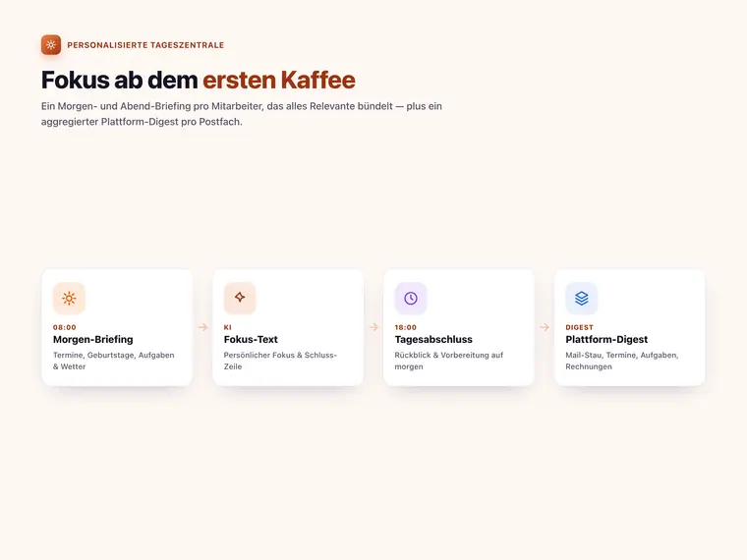Click the orange sun badge icon beside Personalisierte Tageszentrale
Image resolution: width=747 pixels, height=560 pixels.
pos(51,45)
